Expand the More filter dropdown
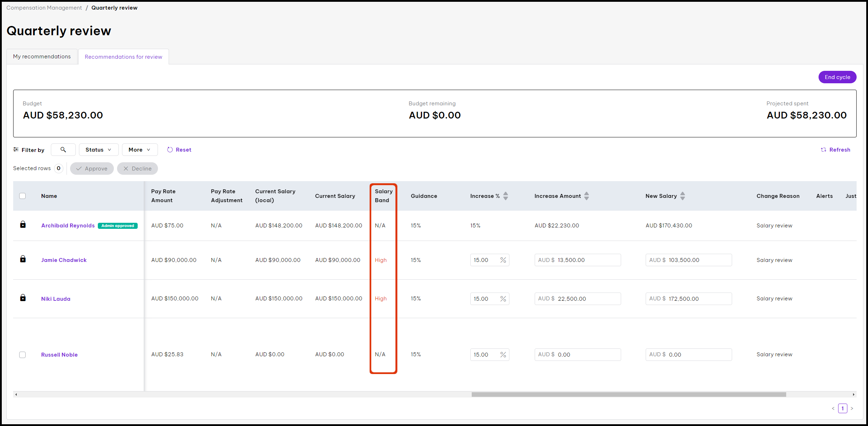The image size is (868, 426). [x=139, y=150]
